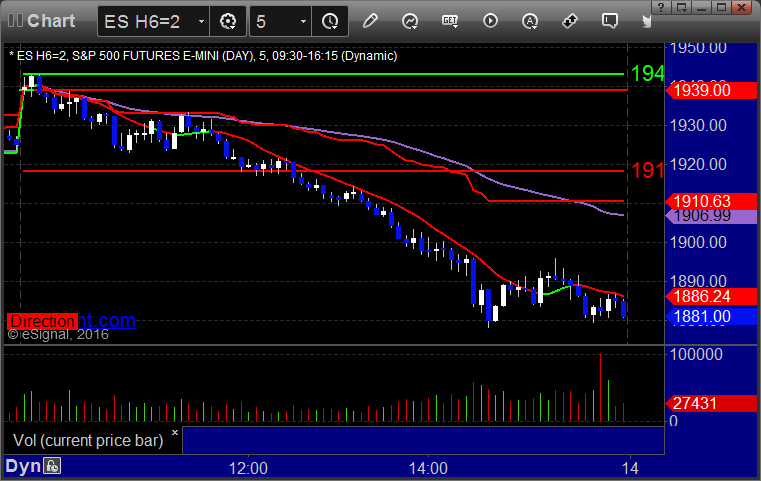
Task: Open the comment speech bubble icon
Action: [610, 21]
